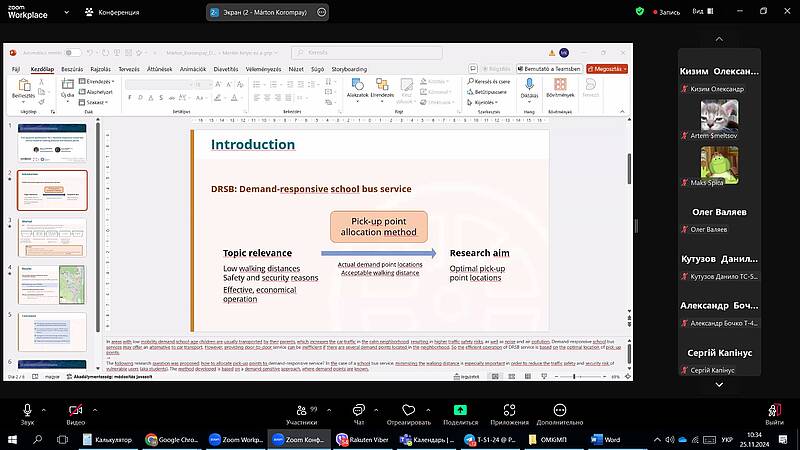Click the Keresés search field in PowerPoint
This screenshot has height=450, width=800.
pos(367,53)
